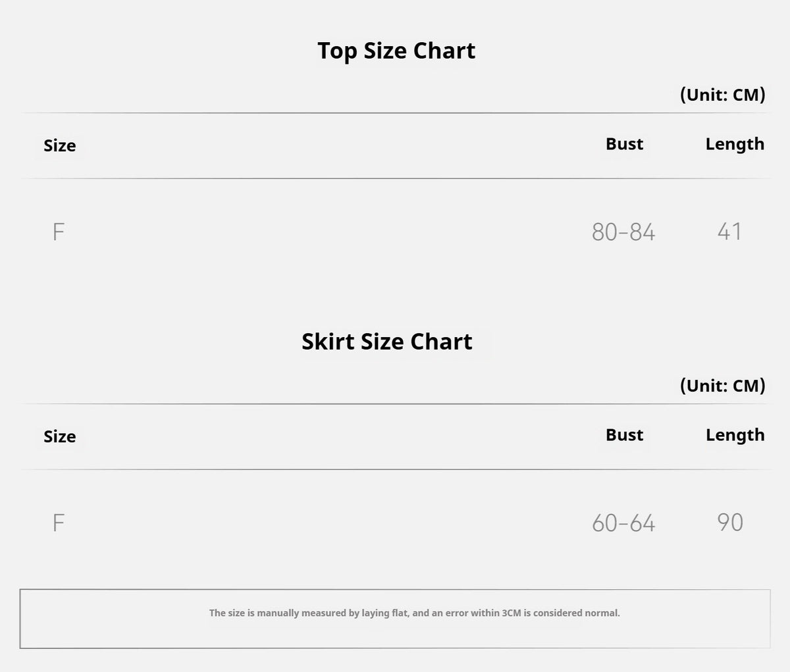Click the Unit: CM label above top chart
This screenshot has width=790, height=672.
coord(722,95)
